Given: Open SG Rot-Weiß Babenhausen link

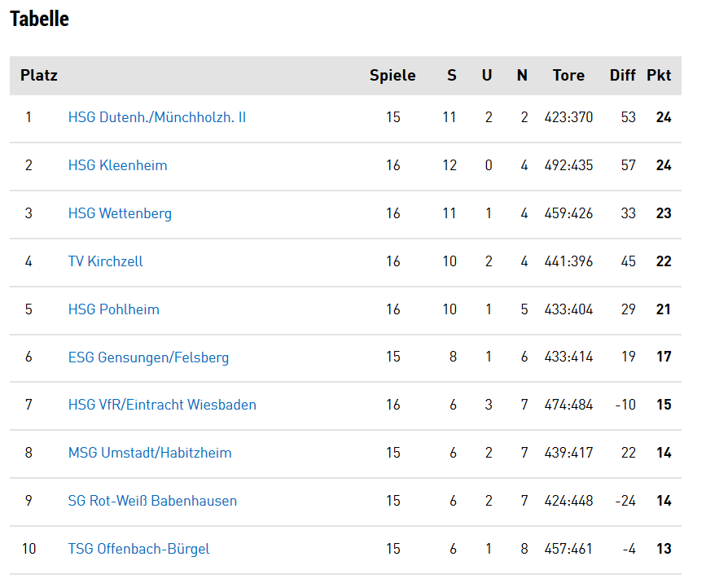Looking at the screenshot, I should pos(152,501).
